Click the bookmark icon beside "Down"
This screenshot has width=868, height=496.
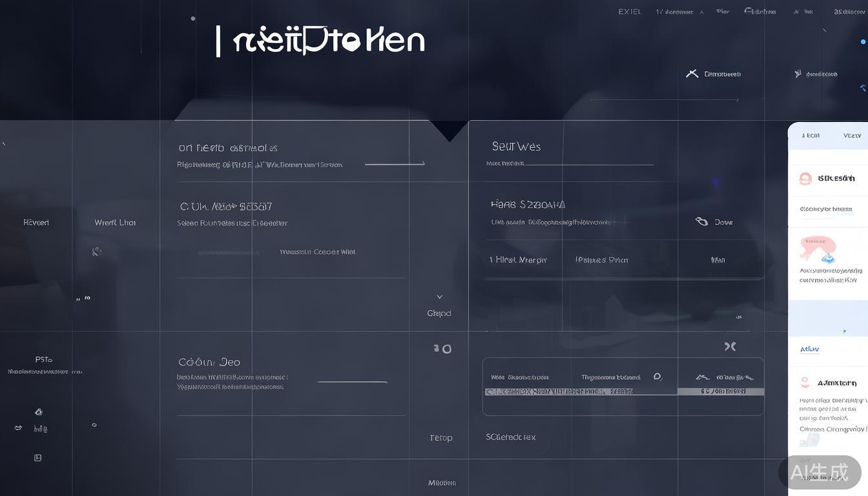pyautogui.click(x=702, y=222)
